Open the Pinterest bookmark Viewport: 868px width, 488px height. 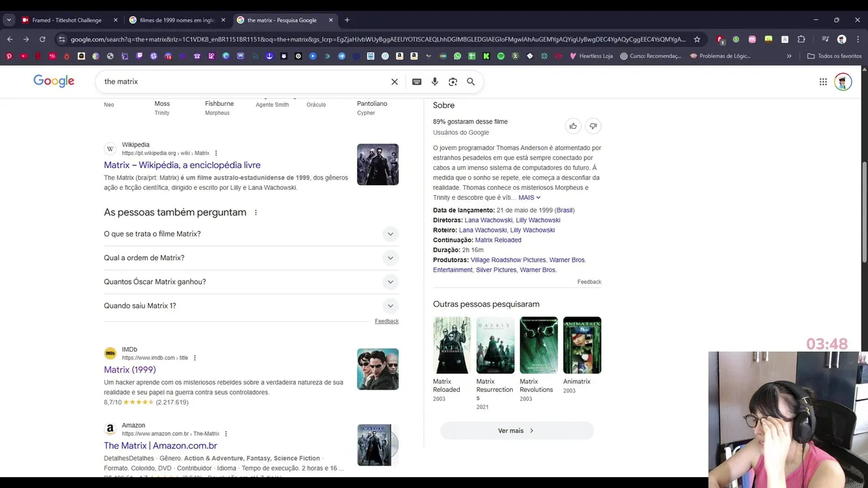[x=9, y=56]
